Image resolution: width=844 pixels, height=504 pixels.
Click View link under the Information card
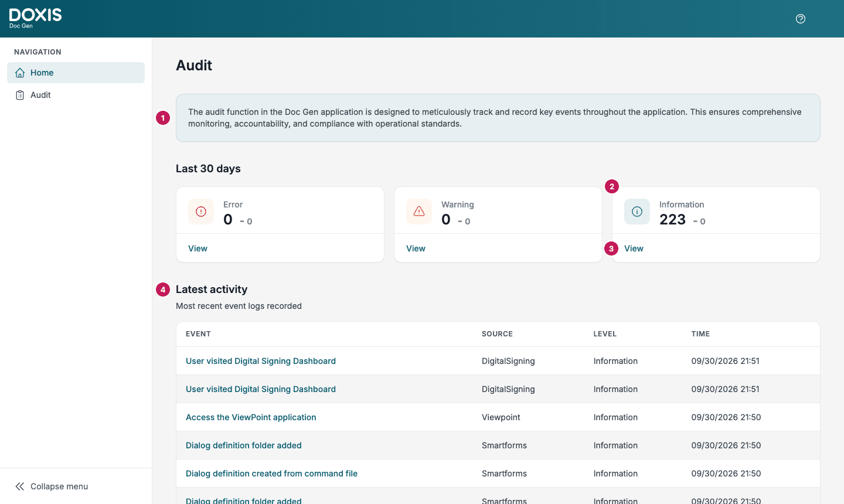(x=634, y=248)
